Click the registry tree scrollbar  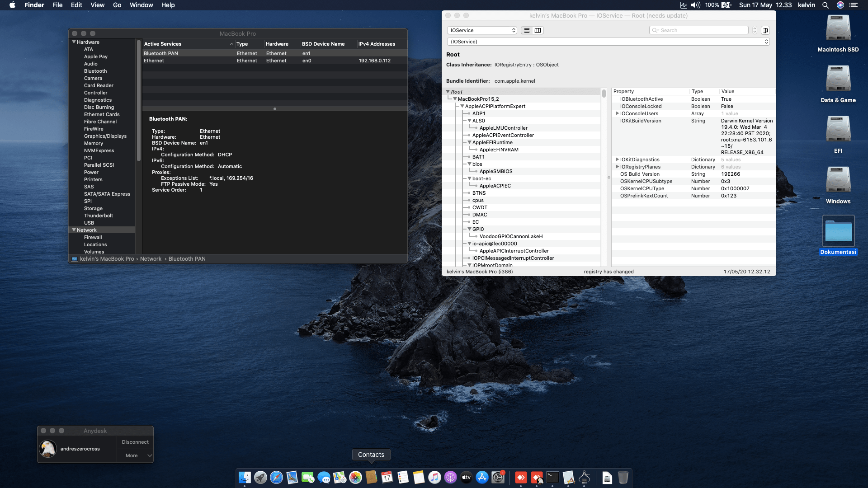tap(604, 93)
